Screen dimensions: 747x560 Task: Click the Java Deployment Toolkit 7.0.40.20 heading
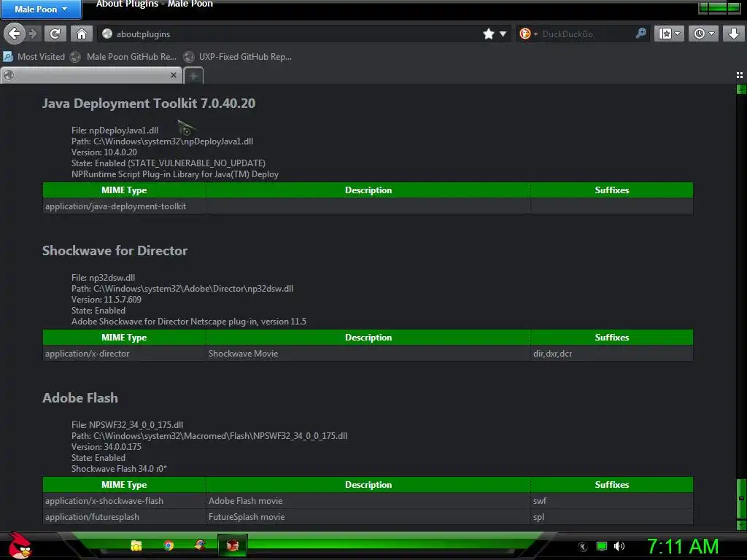tap(149, 104)
